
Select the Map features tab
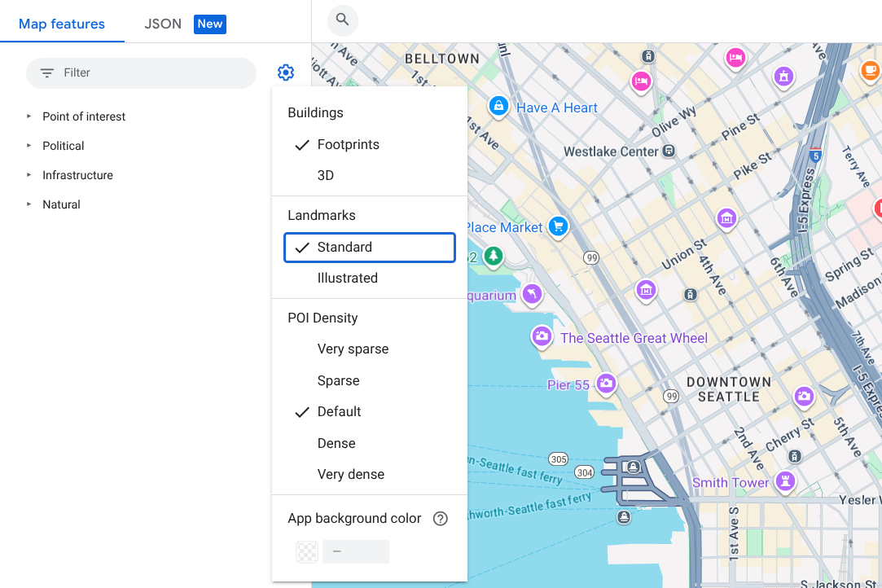tap(62, 24)
